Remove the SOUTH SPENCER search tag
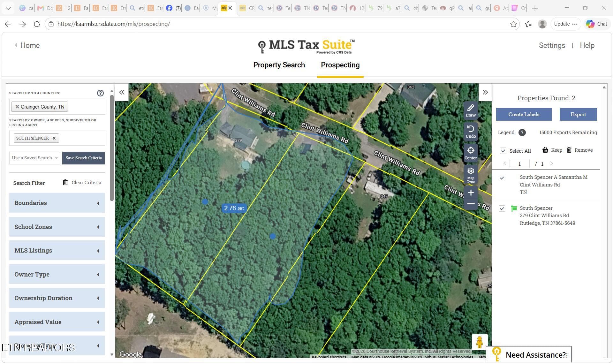The width and height of the screenshot is (613, 364). pos(54,138)
